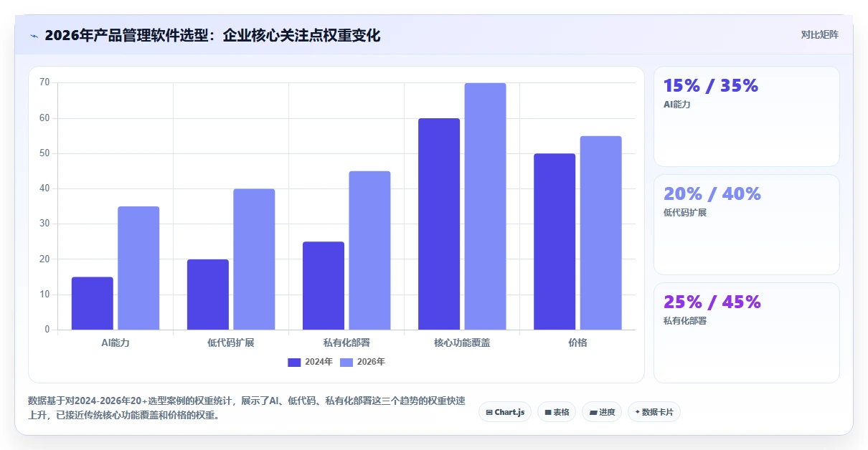Click the AI能力 x-axis label
This screenshot has height=450, width=868.
tap(115, 343)
